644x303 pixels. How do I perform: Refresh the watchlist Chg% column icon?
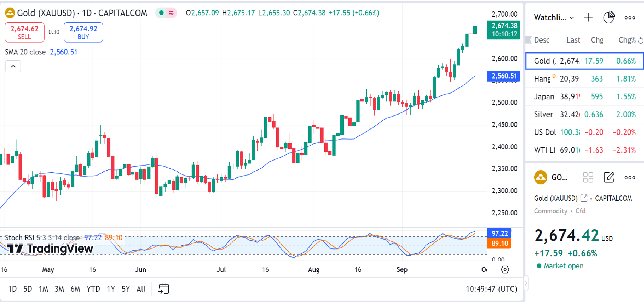tap(640, 40)
